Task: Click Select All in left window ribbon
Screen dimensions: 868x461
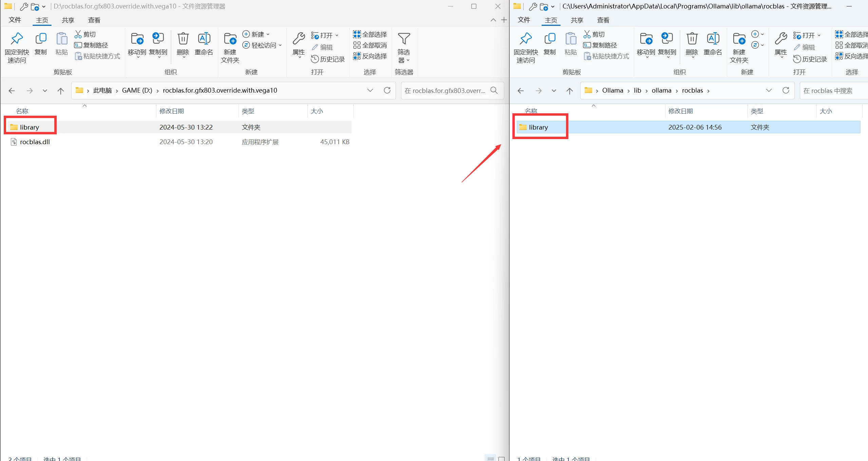Action: click(370, 34)
